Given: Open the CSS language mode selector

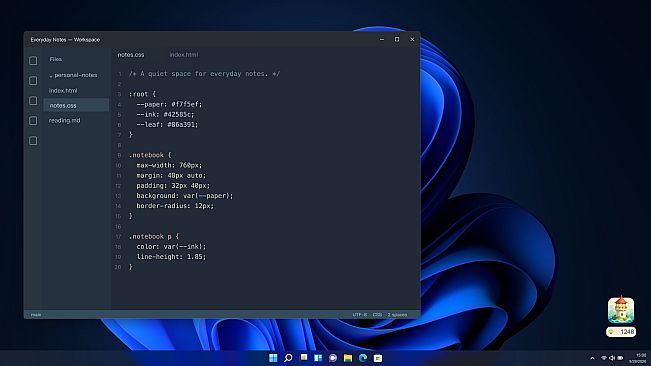Looking at the screenshot, I should pyautogui.click(x=377, y=315).
